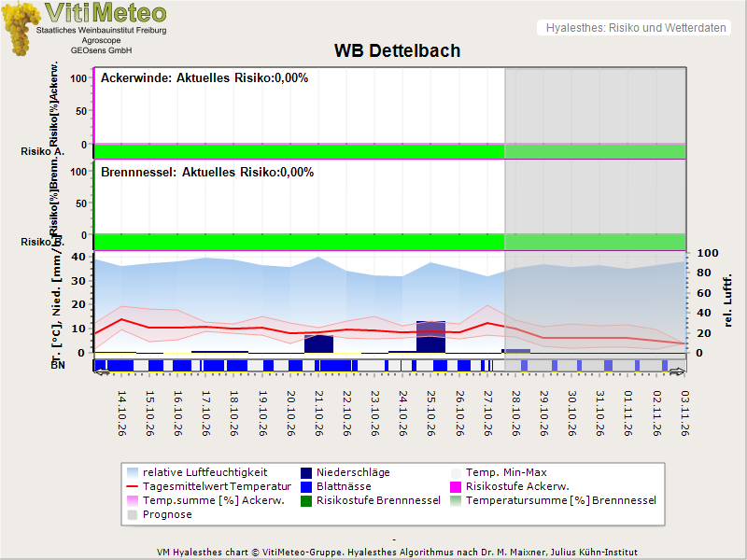Click the Niederschläge dark blue legend swatch

(306, 473)
